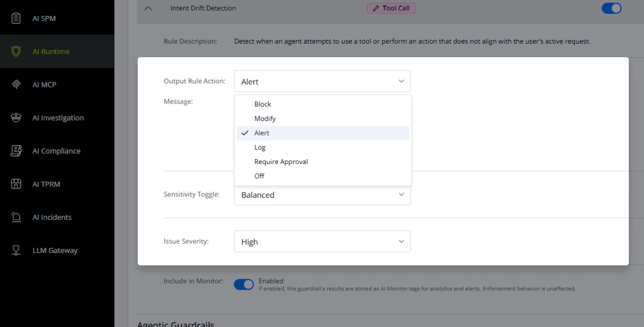
Task: Click the wrench icon in Tool Call tag
Action: pyautogui.click(x=376, y=8)
